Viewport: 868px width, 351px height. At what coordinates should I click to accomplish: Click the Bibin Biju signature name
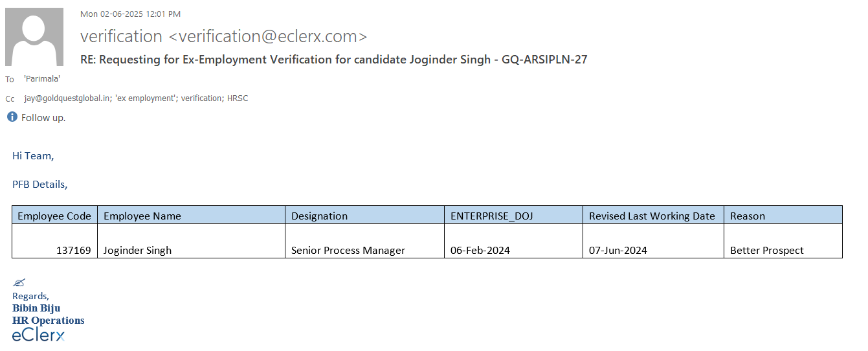[36, 308]
